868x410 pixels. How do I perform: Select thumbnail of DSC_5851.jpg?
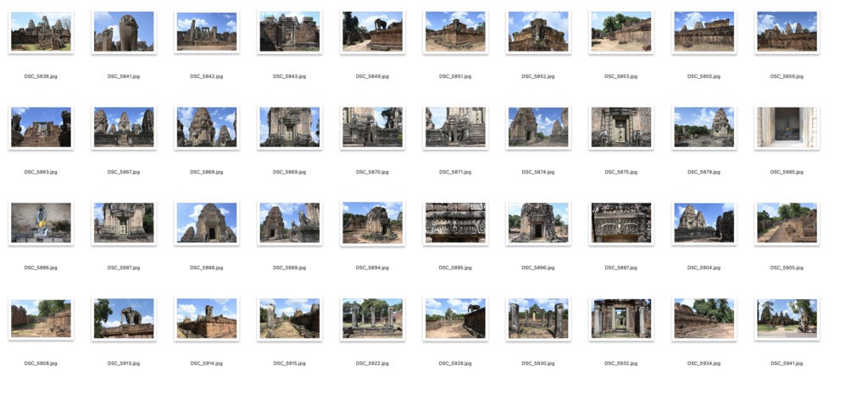pyautogui.click(x=455, y=31)
